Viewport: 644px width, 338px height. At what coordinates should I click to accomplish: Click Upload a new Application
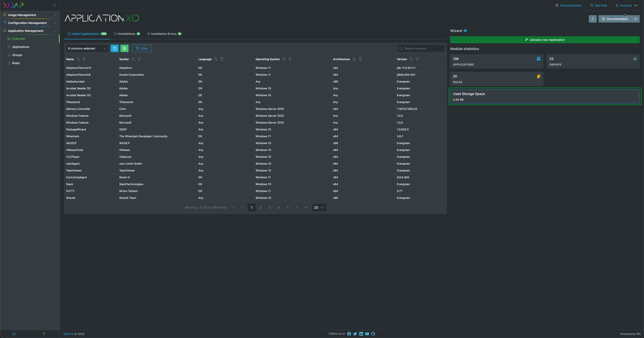(545, 40)
